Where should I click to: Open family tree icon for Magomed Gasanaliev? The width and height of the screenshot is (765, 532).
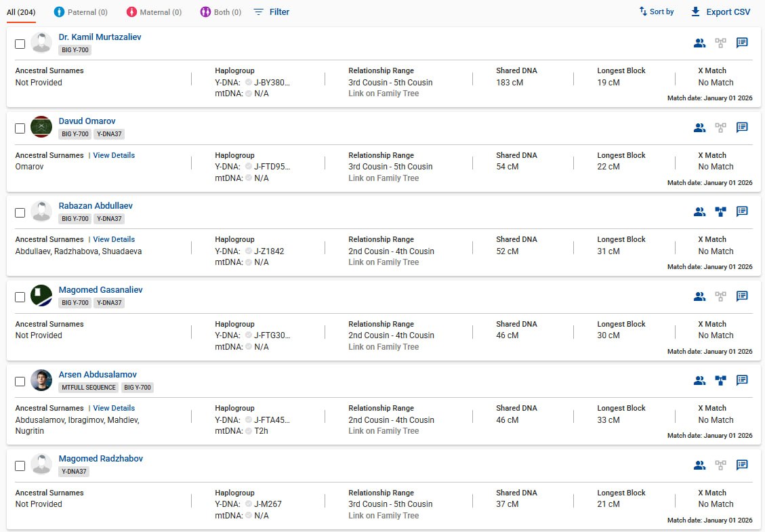pyautogui.click(x=720, y=296)
